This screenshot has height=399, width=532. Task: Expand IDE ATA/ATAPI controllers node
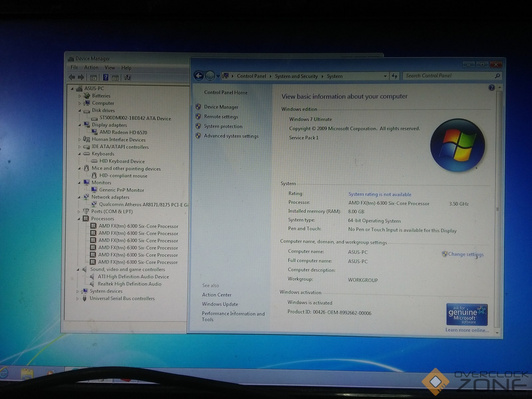click(79, 147)
